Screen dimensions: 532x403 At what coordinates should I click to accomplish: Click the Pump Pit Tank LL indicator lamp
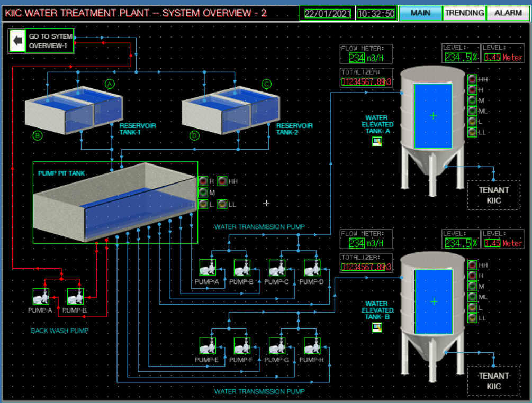tap(222, 204)
